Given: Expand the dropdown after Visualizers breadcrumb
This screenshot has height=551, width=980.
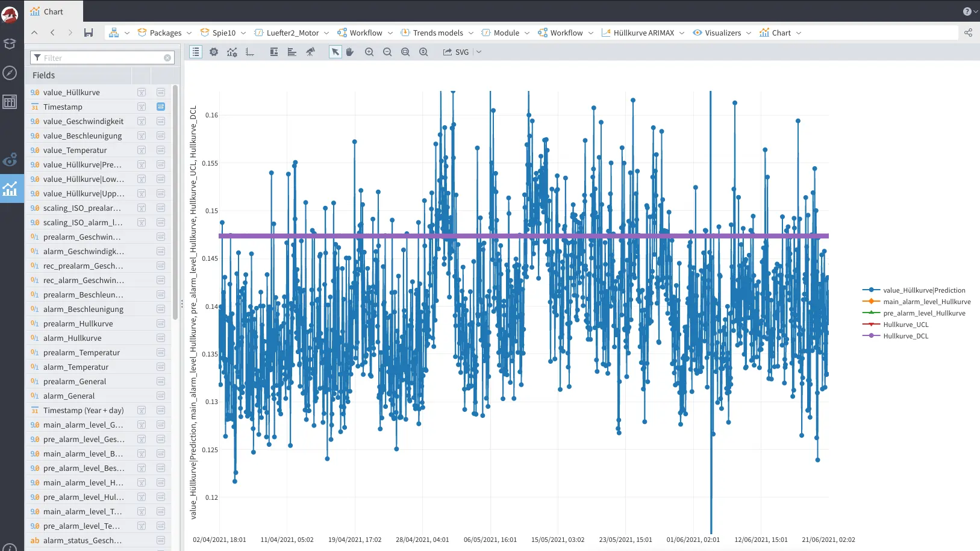Looking at the screenshot, I should click(x=749, y=33).
